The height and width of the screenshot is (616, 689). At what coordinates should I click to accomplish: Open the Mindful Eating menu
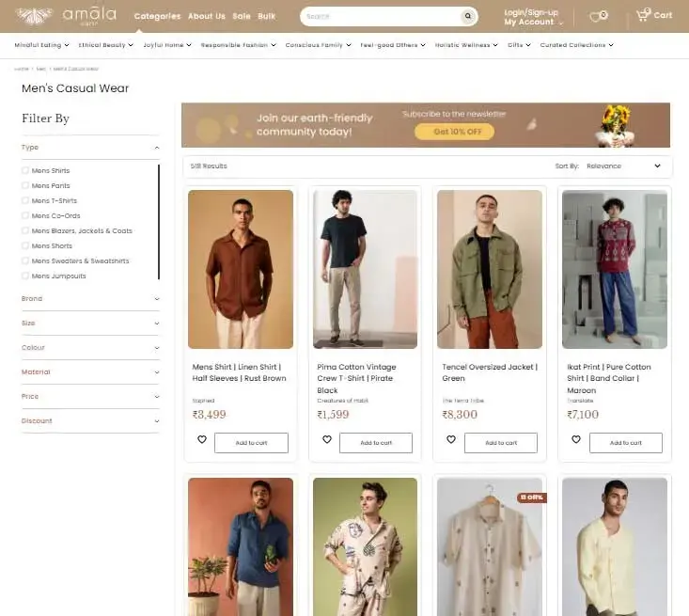click(x=41, y=45)
